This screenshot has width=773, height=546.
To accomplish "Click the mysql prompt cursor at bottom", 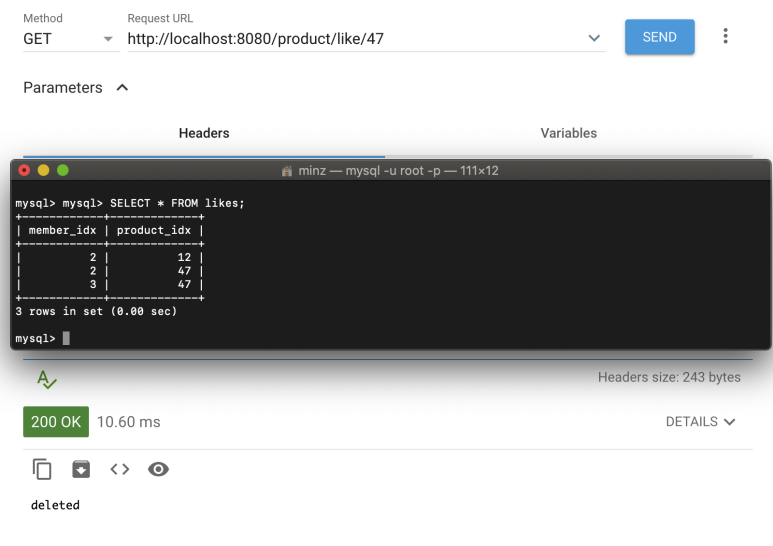I will coord(66,338).
